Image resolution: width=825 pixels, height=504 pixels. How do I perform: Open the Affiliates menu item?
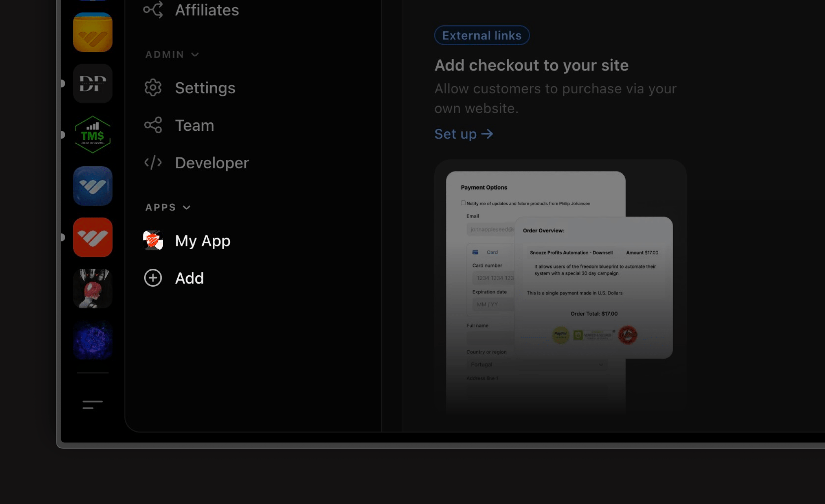(x=206, y=10)
